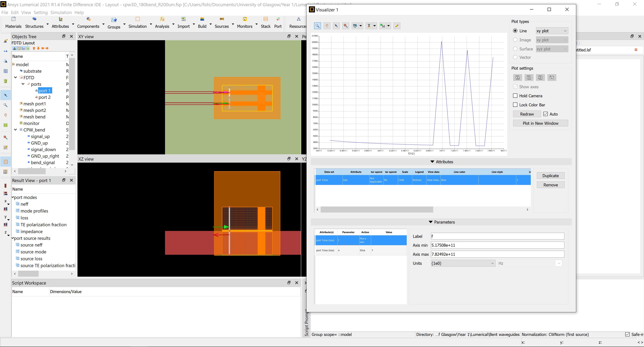Viewport: 644px width, 347px height.
Task: Select the zoom magnifier tool in Visualizer
Action: (317, 26)
